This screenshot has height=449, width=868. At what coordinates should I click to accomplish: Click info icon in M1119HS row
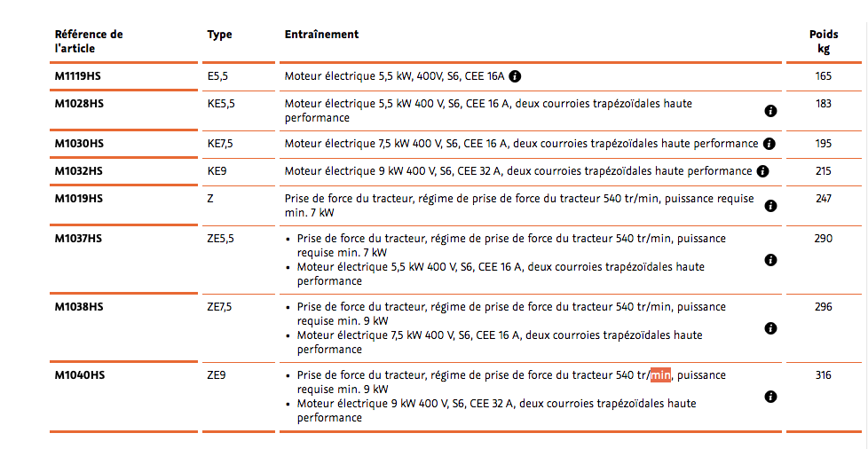(515, 76)
